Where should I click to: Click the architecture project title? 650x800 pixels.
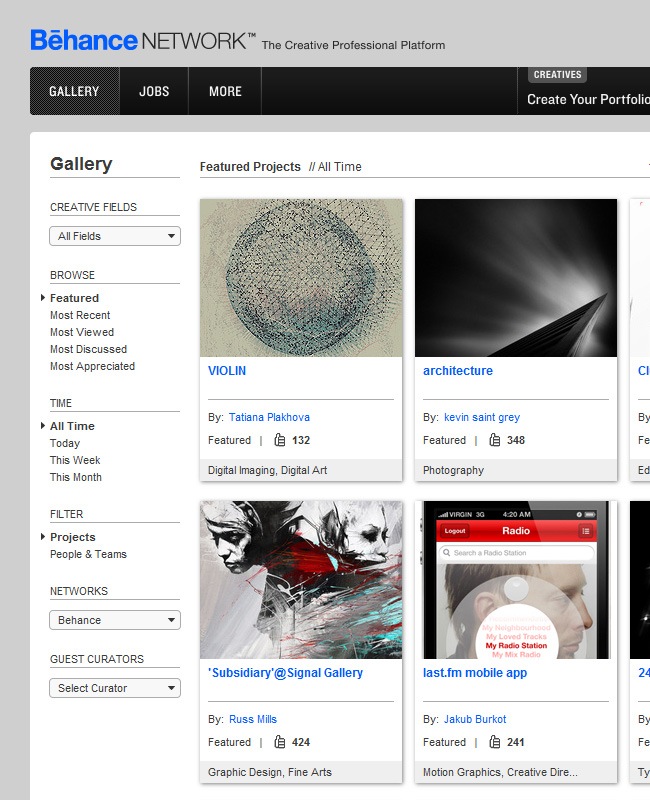458,371
